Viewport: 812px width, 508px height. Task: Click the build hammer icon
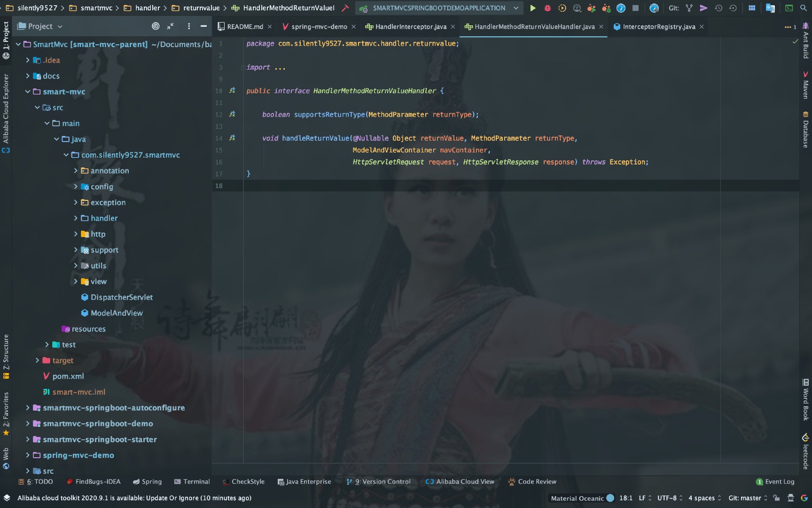(x=345, y=8)
